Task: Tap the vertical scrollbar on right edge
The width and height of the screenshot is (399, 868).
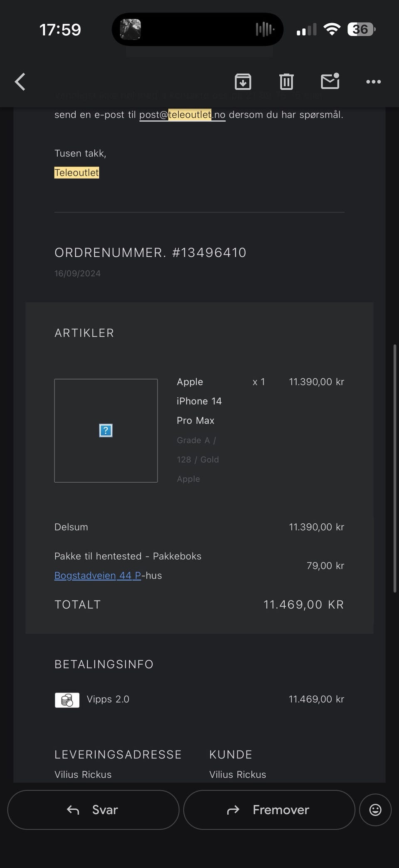Action: pos(395,468)
